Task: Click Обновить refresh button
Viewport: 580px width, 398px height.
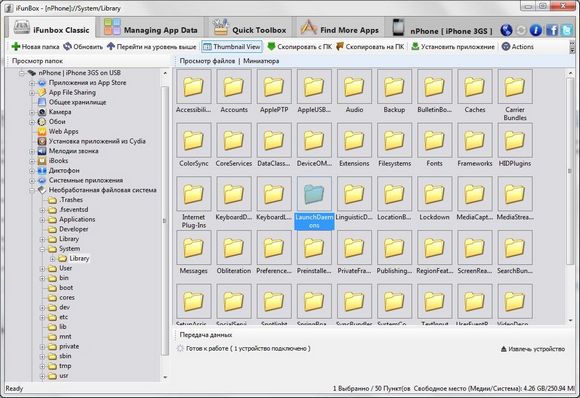Action: click(x=83, y=47)
